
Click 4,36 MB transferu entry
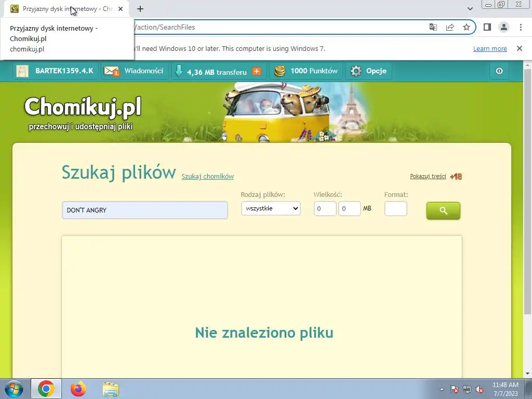coord(217,72)
